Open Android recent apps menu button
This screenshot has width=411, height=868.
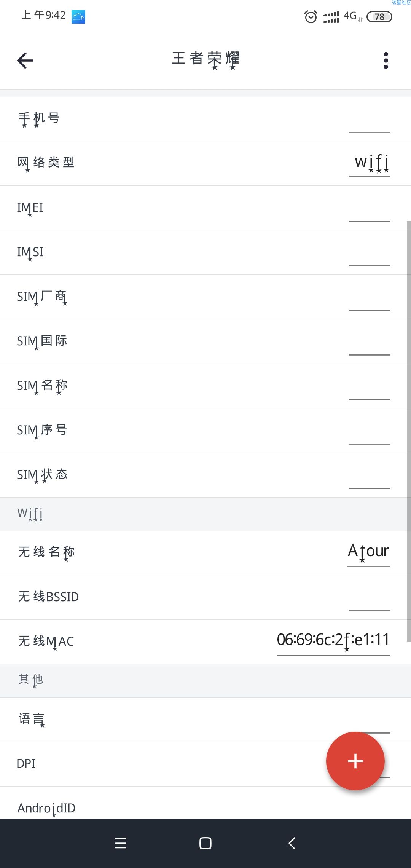point(121,843)
